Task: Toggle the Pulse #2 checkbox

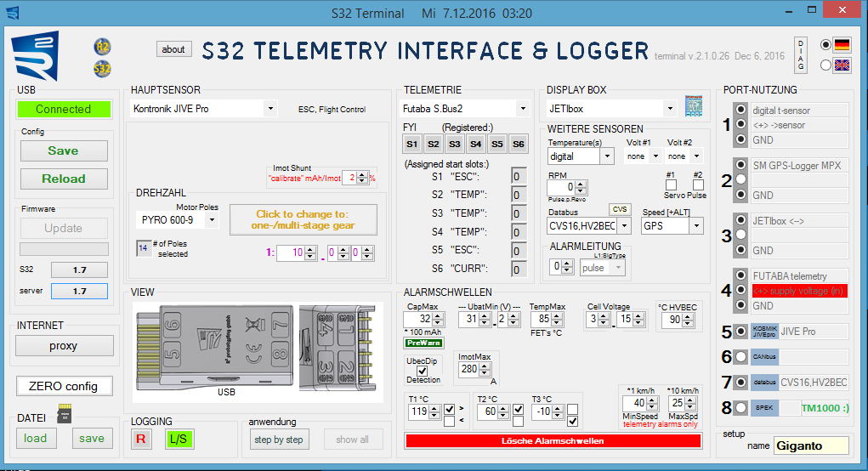Action: pos(698,184)
